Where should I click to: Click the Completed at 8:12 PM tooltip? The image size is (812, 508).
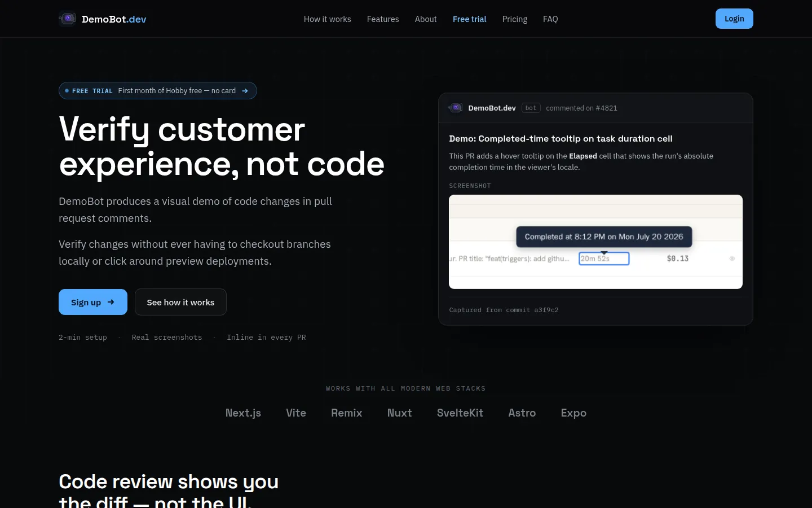604,237
